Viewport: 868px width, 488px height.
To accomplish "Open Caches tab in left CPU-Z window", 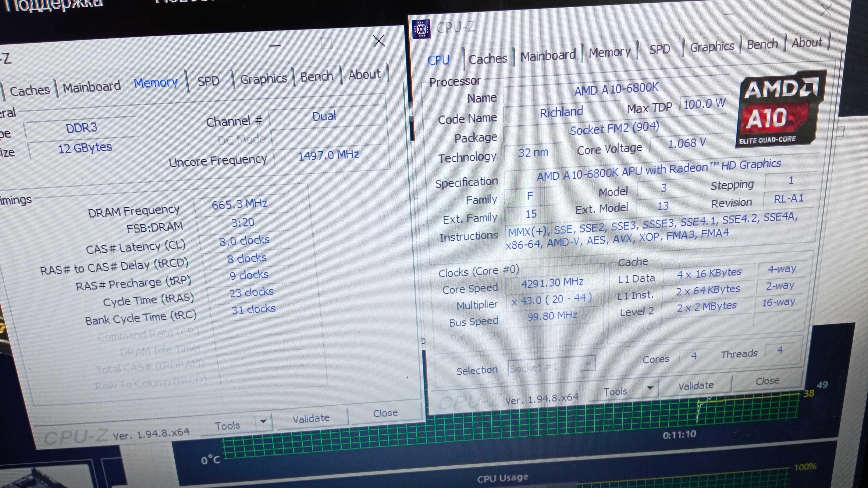I will click(30, 90).
